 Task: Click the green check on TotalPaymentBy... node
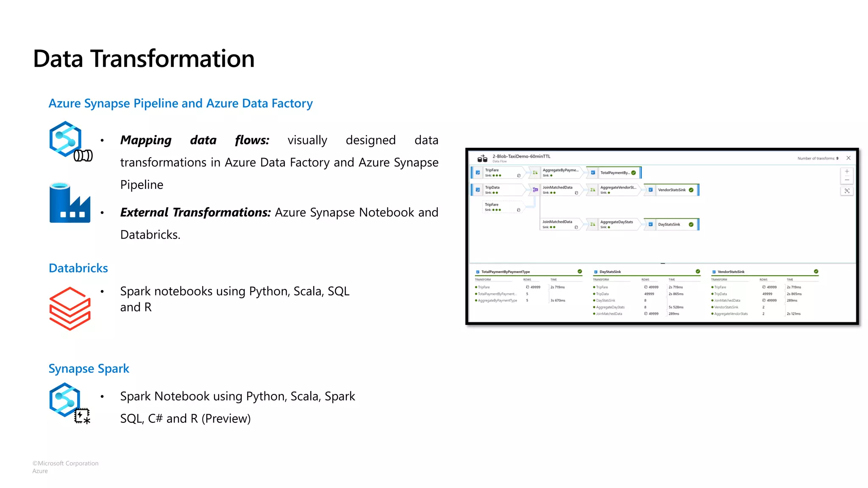(634, 172)
